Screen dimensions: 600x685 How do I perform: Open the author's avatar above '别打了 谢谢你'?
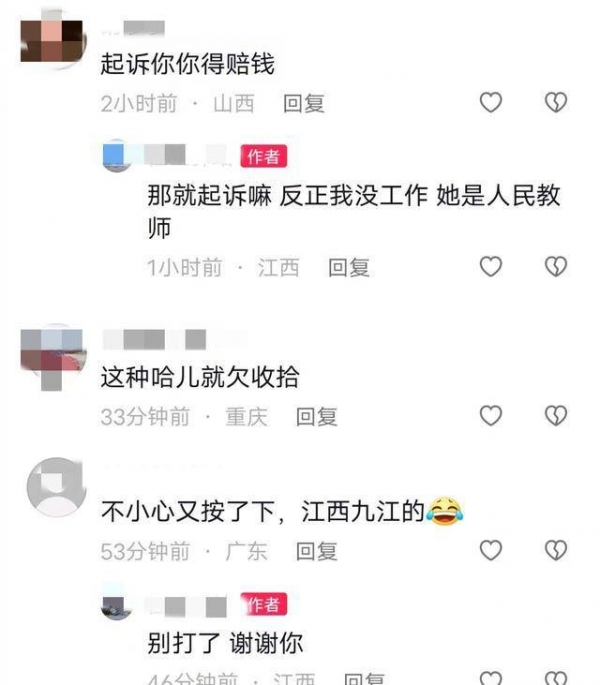pyautogui.click(x=116, y=606)
